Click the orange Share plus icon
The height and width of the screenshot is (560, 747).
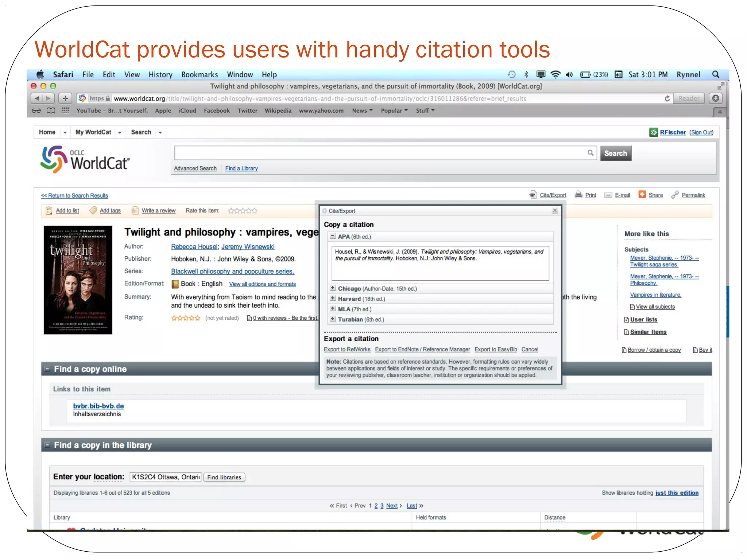tap(642, 194)
